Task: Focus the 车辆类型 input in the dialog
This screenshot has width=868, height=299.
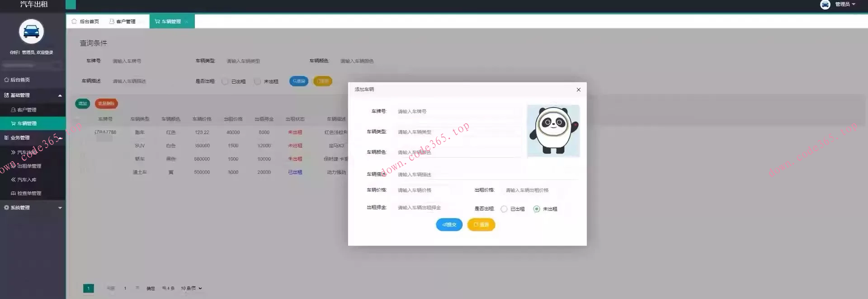Action: (458, 132)
